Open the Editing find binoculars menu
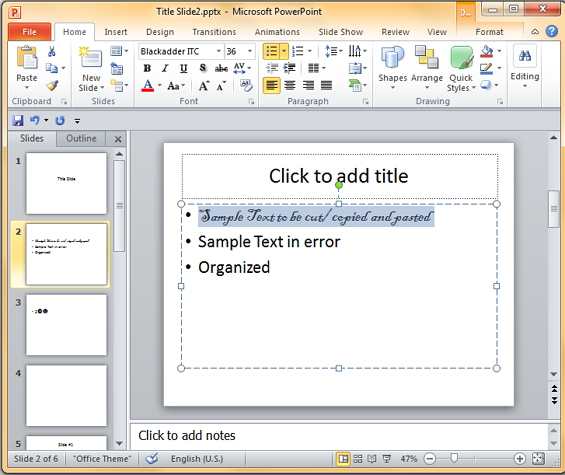This screenshot has height=475, width=565. click(525, 67)
